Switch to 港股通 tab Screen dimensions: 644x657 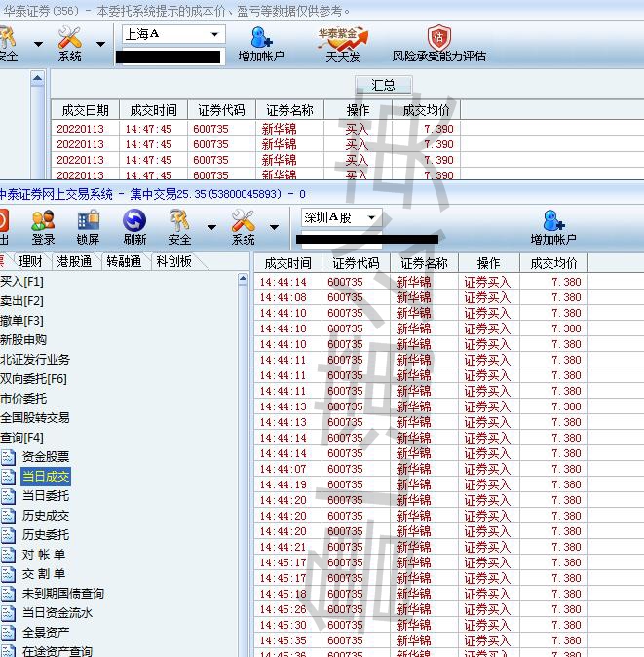click(74, 262)
